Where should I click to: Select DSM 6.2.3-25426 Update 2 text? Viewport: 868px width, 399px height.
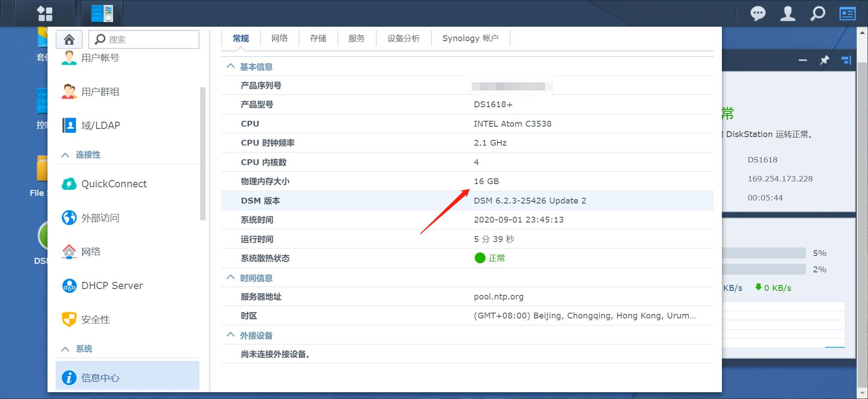pos(530,200)
